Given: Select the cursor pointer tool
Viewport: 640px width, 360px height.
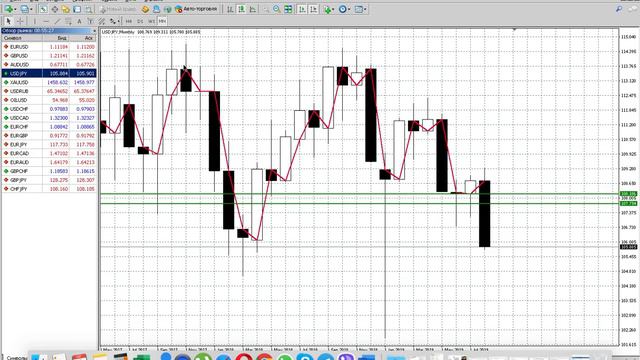Looking at the screenshot, I should point(8,21).
